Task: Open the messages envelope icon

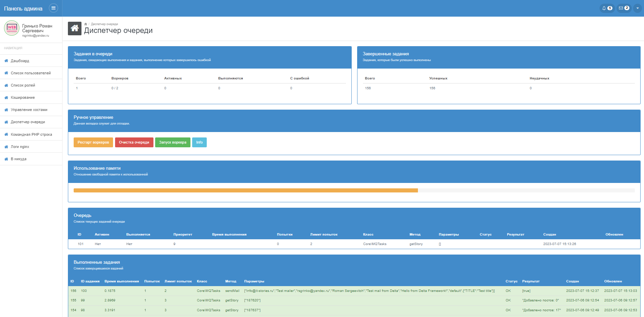Action: 624,8
